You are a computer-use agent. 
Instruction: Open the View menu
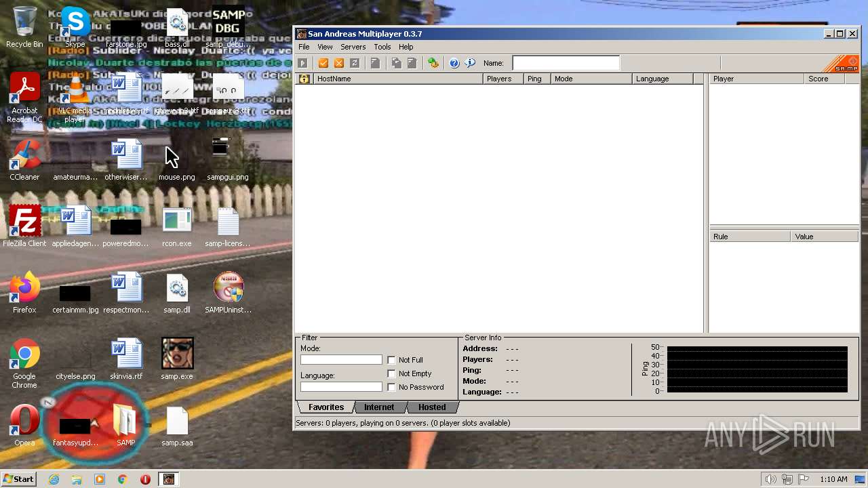325,47
